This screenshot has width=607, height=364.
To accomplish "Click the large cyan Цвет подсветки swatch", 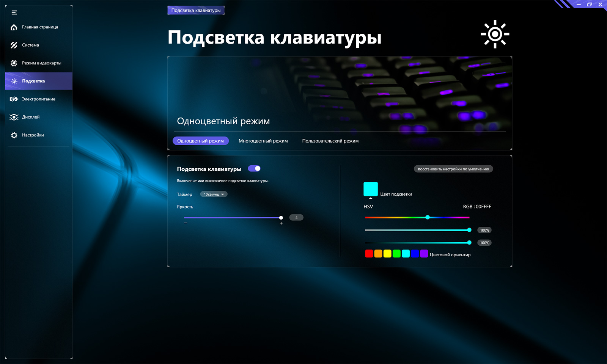I will tap(371, 189).
